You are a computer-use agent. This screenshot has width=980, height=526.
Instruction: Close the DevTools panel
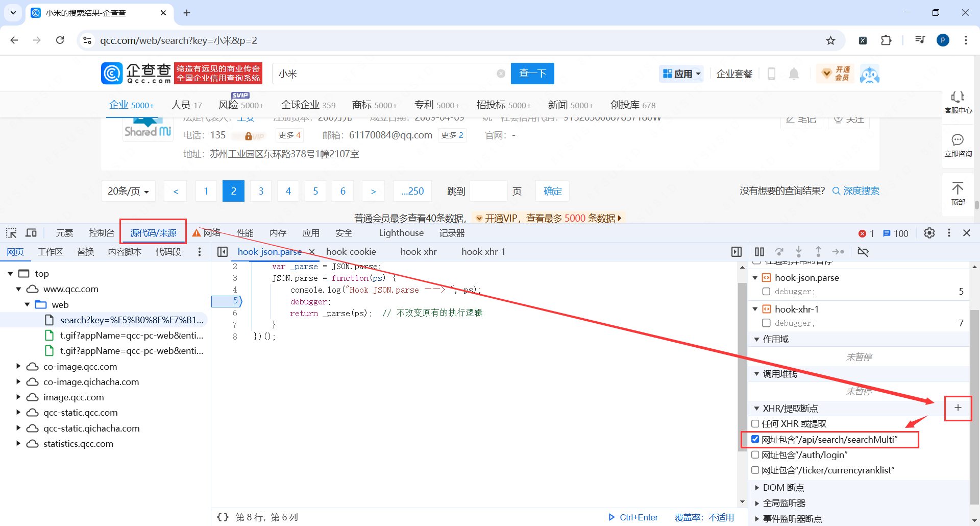point(967,233)
